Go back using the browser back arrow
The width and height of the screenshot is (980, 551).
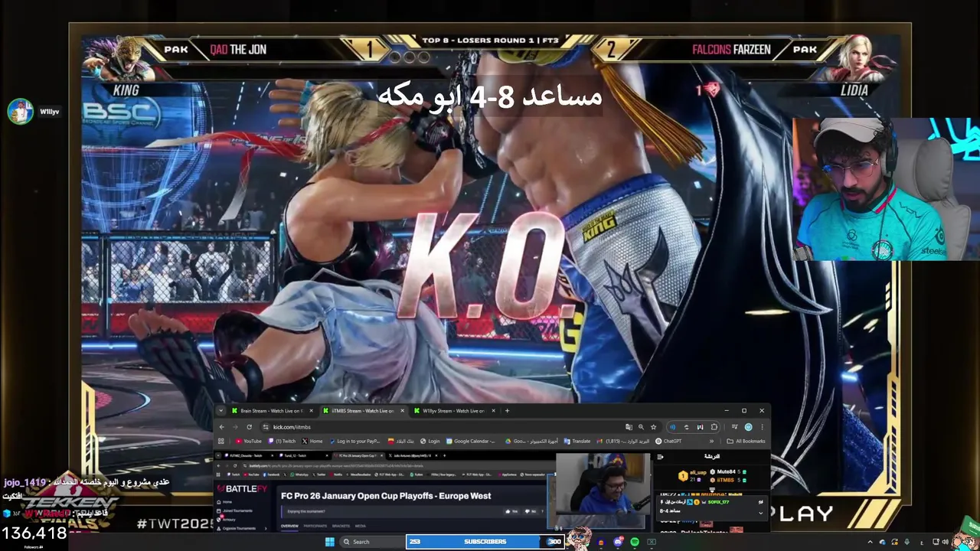(x=221, y=427)
